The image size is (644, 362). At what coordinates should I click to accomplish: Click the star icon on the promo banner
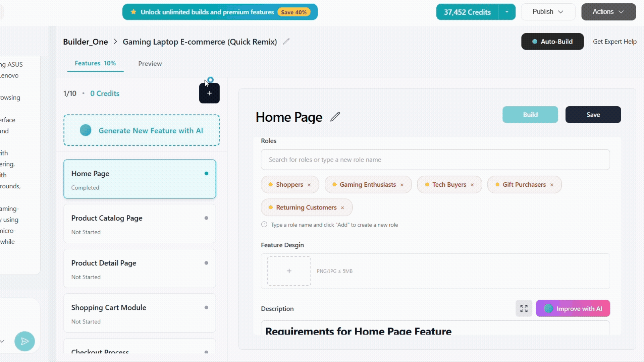click(x=133, y=11)
